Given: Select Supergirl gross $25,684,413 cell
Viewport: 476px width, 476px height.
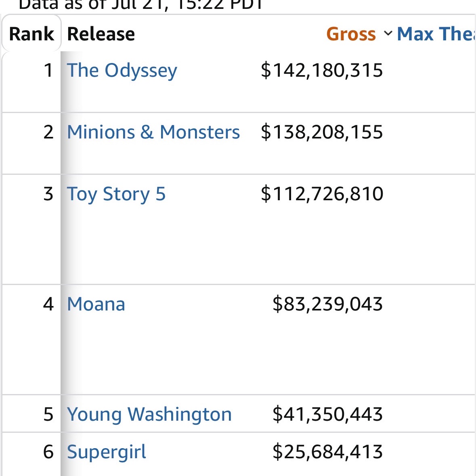Looking at the screenshot, I should point(327,452).
